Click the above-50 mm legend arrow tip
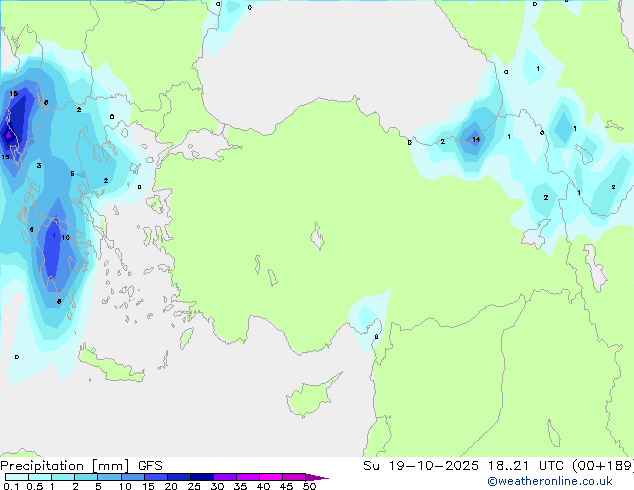Viewport: 634px width, 490px height. coord(317,477)
